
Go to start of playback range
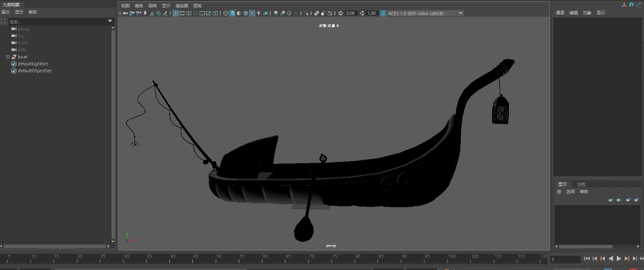(x=587, y=259)
